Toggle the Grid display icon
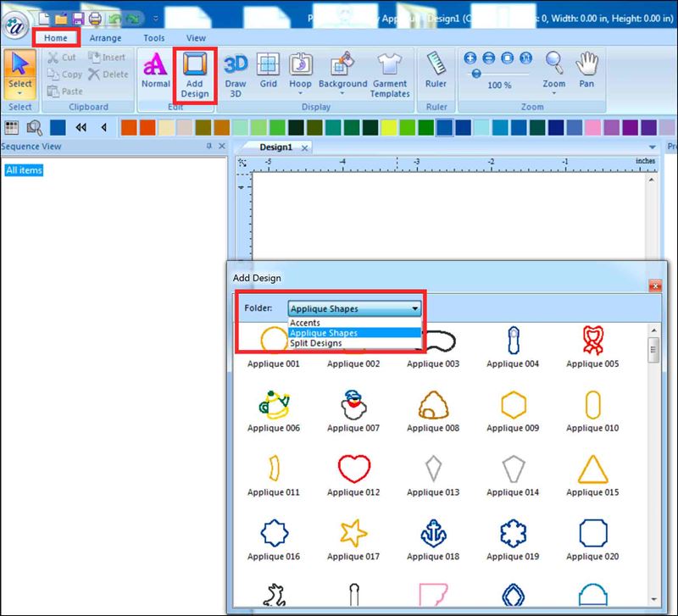This screenshot has height=616, width=678. click(x=268, y=72)
